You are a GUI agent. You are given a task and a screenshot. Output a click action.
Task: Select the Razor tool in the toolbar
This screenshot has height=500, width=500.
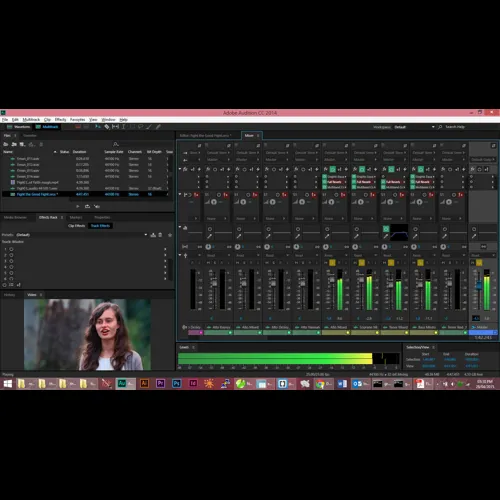[107, 127]
